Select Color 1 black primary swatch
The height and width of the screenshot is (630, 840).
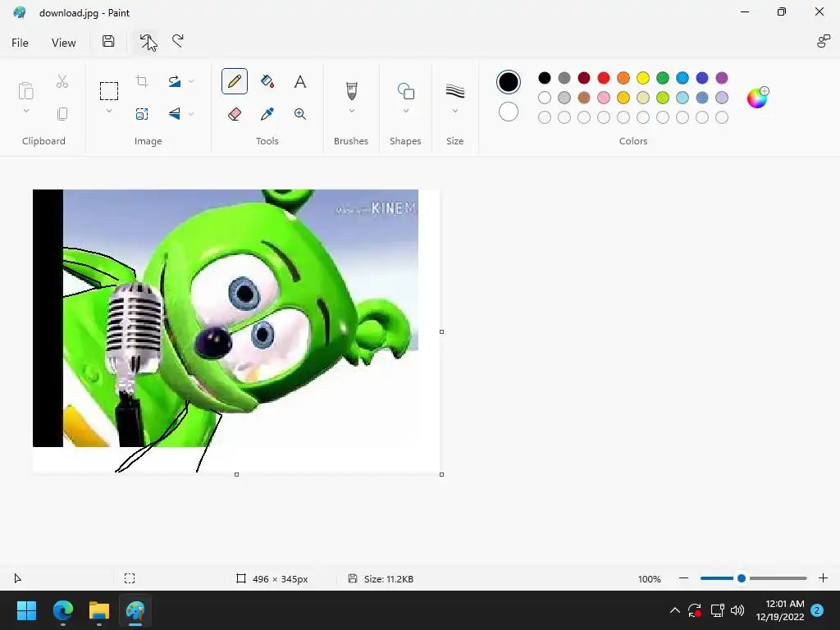(x=509, y=82)
